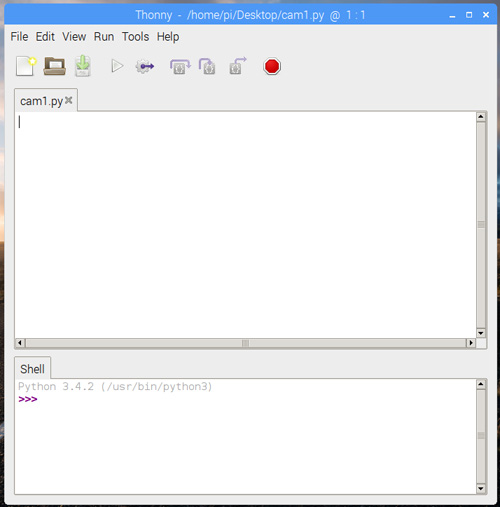Screen dimensions: 500x507
Task: Click the Step Into debug icon
Action: point(207,66)
